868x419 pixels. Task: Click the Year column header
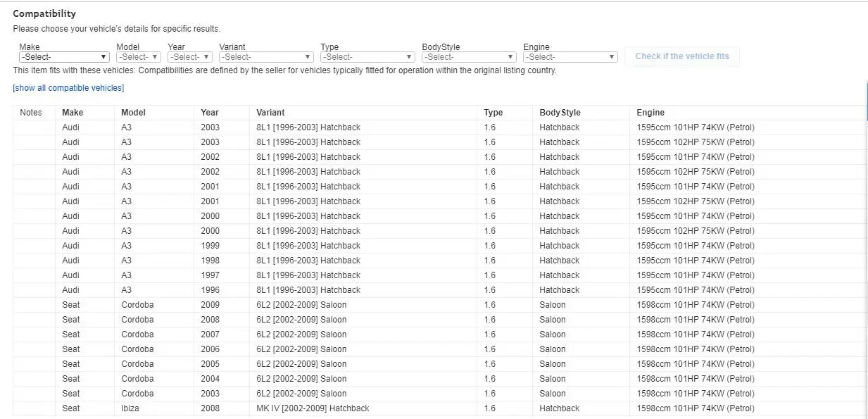click(210, 113)
